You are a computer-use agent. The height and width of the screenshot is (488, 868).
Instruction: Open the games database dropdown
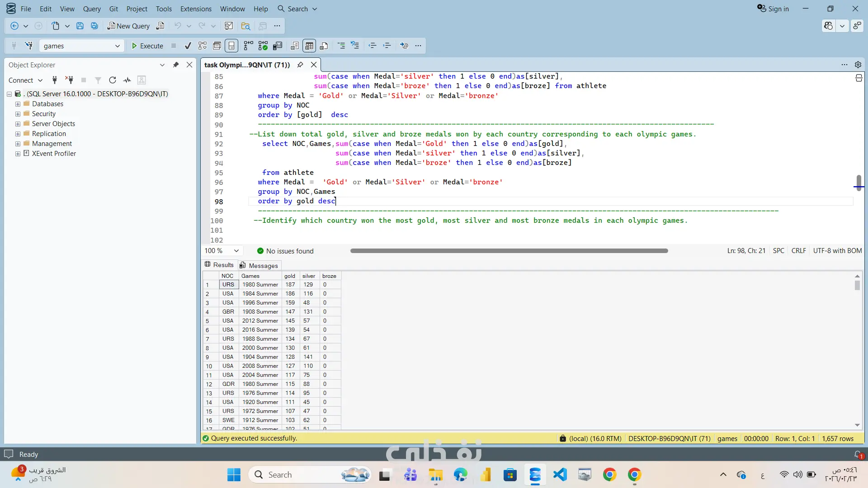click(x=117, y=46)
